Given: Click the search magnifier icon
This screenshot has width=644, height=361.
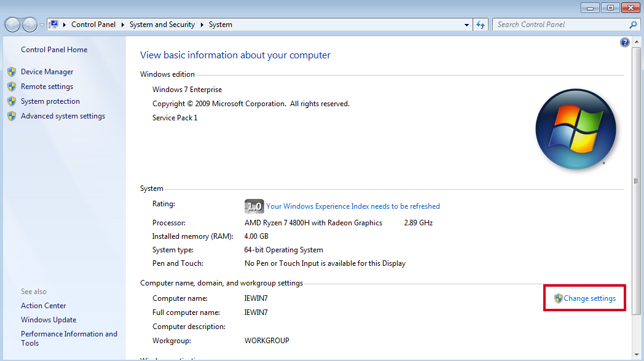Looking at the screenshot, I should coord(632,24).
